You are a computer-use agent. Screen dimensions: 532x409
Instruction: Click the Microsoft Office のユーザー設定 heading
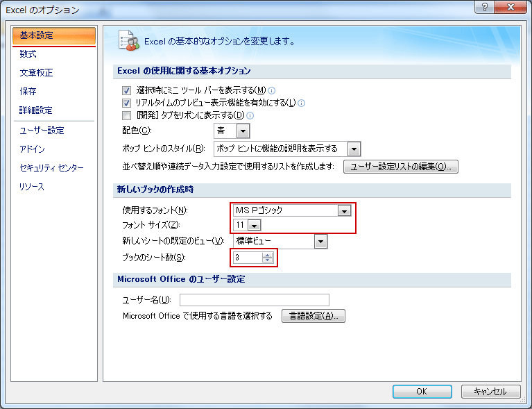pos(181,279)
